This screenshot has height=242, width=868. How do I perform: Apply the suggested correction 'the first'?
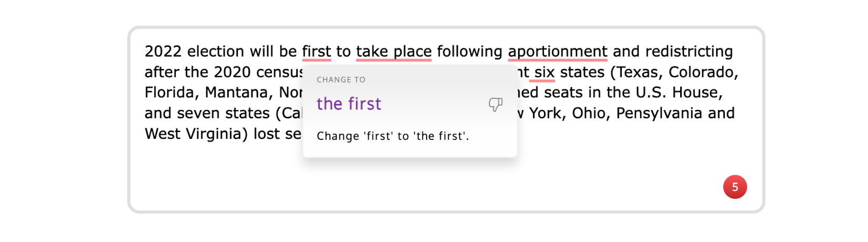pyautogui.click(x=349, y=104)
